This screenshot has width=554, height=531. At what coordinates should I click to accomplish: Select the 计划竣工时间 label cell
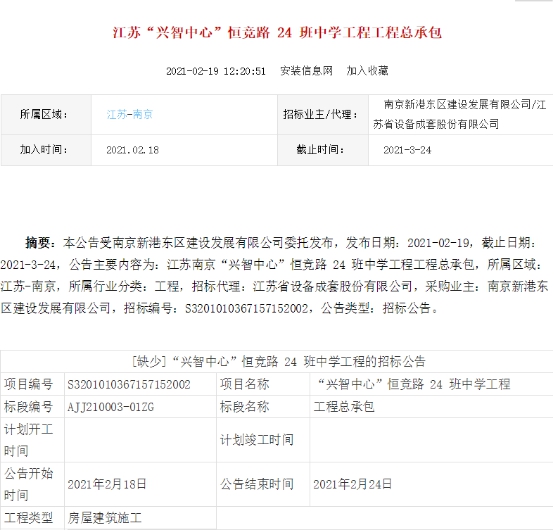click(263, 440)
